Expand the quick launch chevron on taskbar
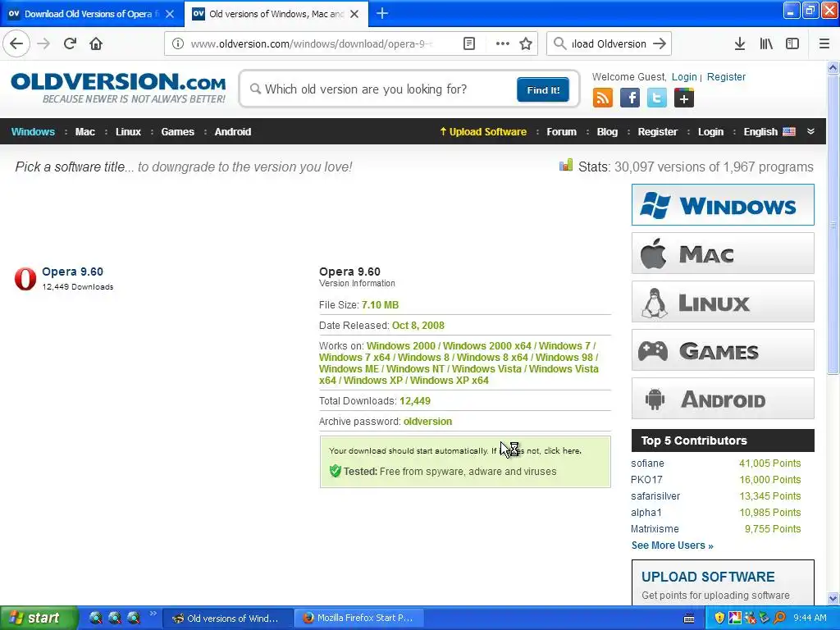The height and width of the screenshot is (630, 840). point(153,614)
